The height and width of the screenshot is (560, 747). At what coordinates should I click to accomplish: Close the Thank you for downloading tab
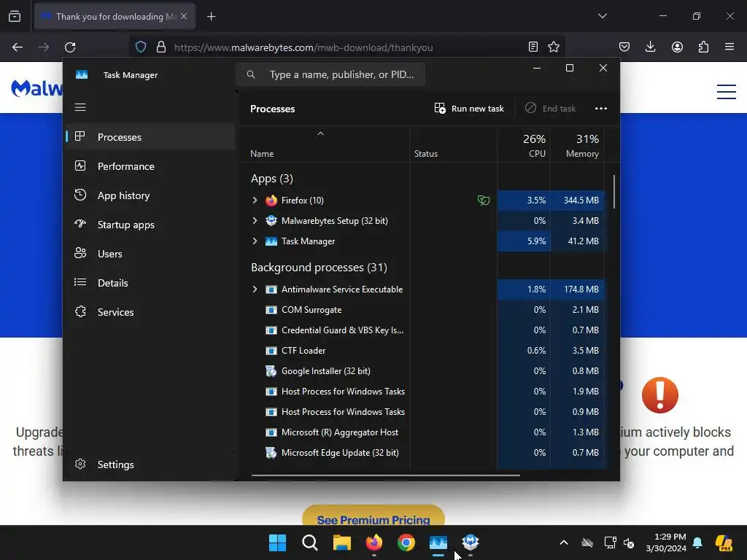point(184,16)
